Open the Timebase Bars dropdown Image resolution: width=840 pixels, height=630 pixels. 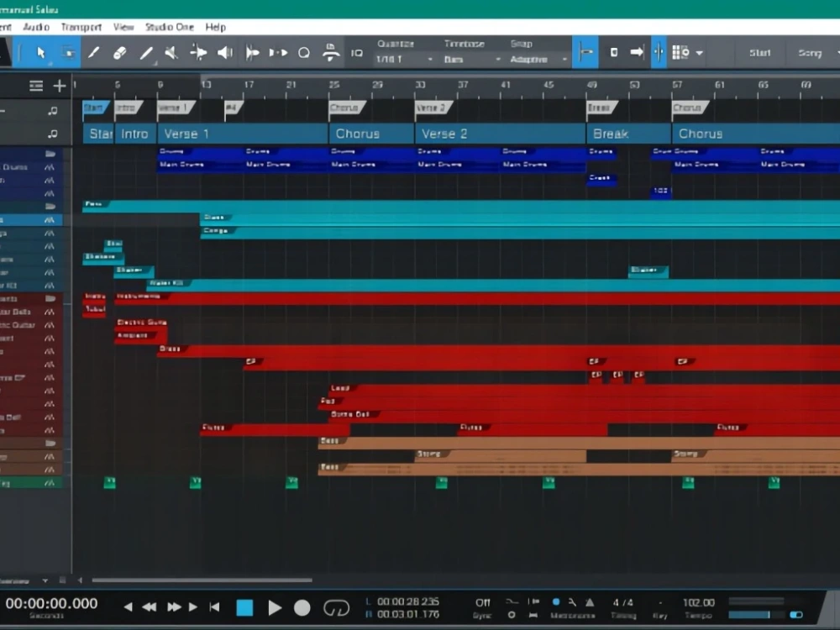click(x=471, y=59)
